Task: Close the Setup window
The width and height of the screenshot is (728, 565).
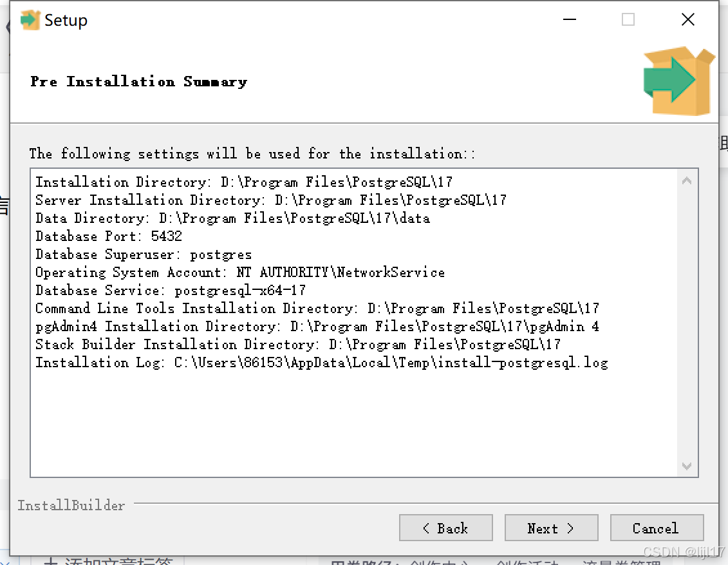Action: (x=687, y=19)
